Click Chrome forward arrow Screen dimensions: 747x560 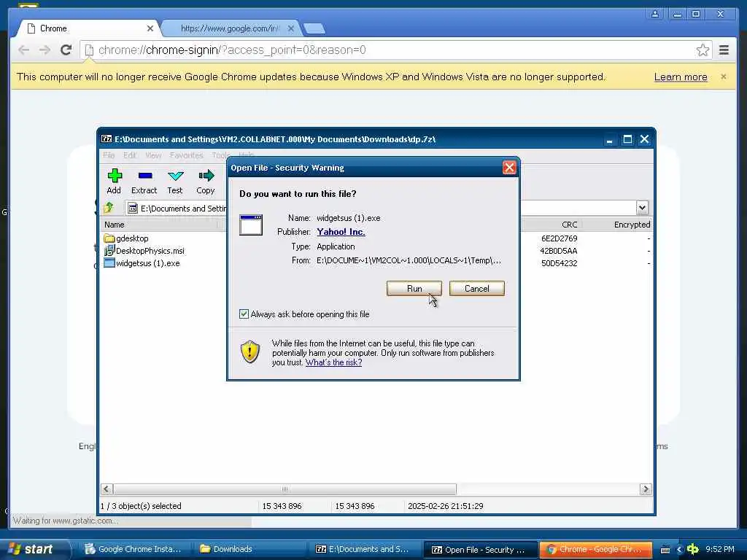click(44, 50)
